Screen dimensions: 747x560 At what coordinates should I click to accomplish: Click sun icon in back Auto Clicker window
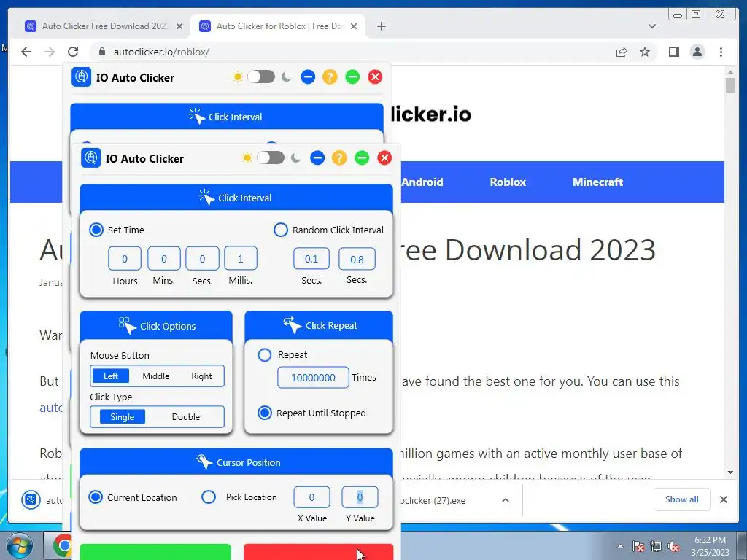(237, 77)
